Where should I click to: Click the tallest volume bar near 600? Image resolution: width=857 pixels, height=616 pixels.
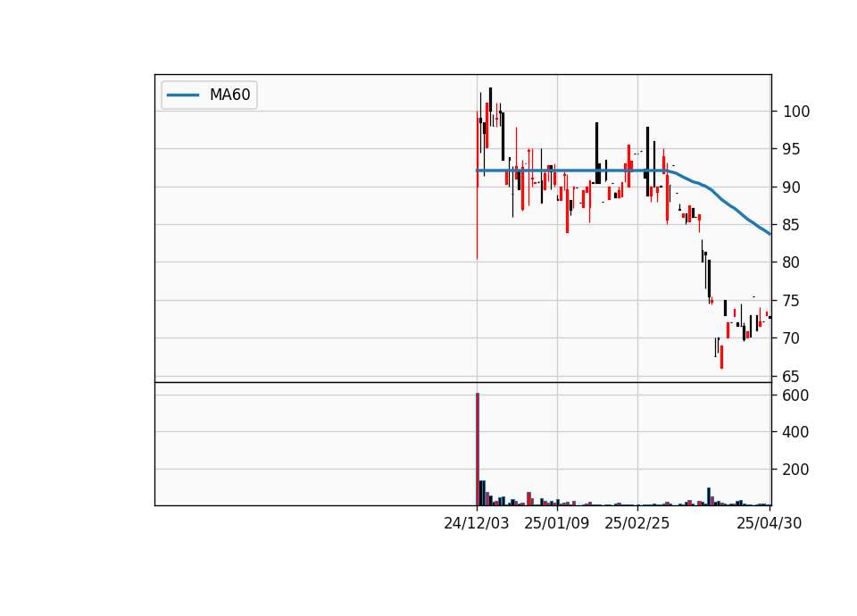tap(477, 449)
